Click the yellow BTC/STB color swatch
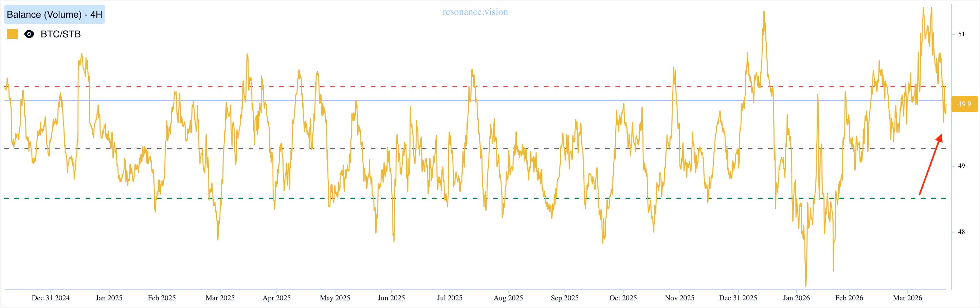 12,34
